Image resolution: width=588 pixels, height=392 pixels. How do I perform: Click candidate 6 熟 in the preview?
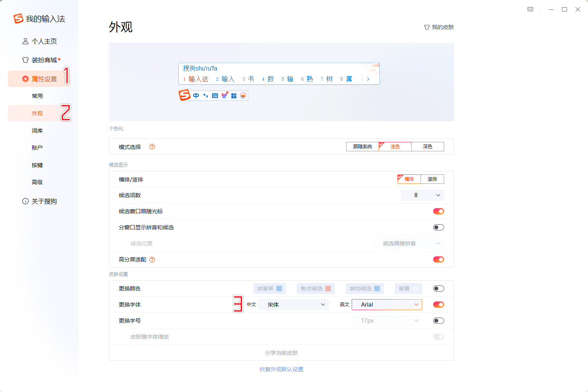[x=307, y=79]
